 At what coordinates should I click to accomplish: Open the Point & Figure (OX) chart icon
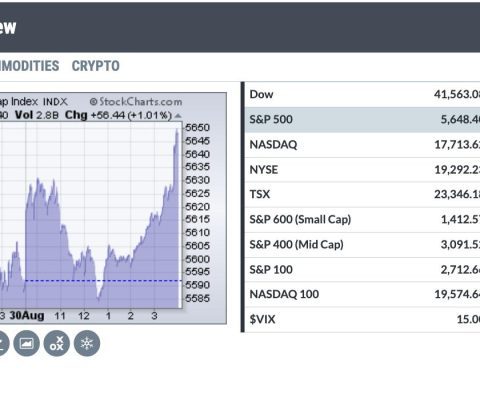click(57, 343)
